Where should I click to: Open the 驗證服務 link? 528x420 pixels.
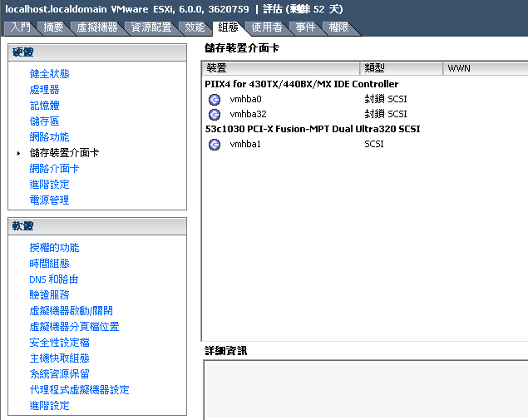[50, 295]
